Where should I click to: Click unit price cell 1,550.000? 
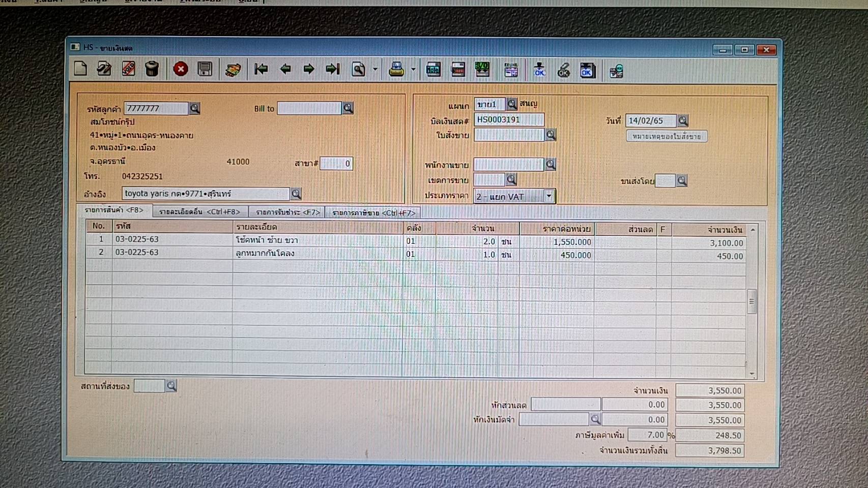557,242
